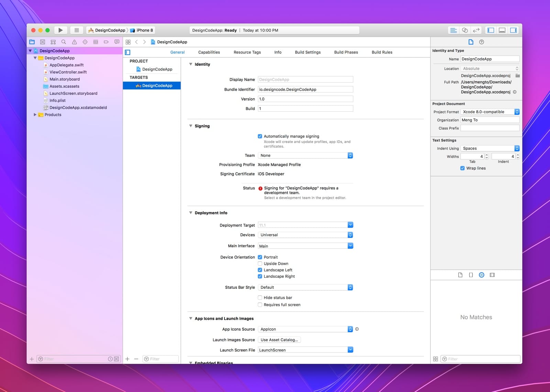Open the Report navigator

click(117, 42)
